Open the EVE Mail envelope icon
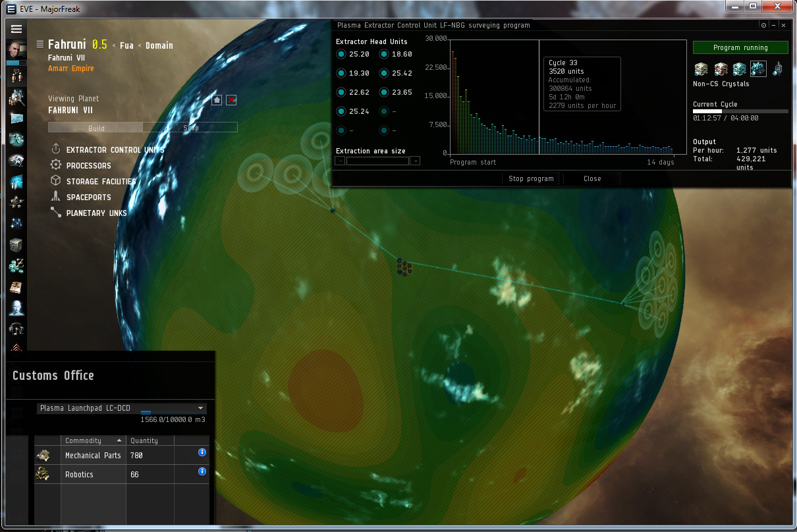This screenshot has height=532, width=797. tap(16, 119)
